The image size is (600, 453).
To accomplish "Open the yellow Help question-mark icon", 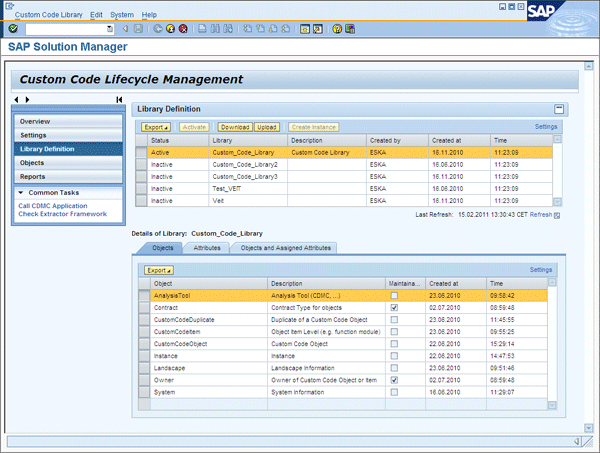I will (x=337, y=29).
